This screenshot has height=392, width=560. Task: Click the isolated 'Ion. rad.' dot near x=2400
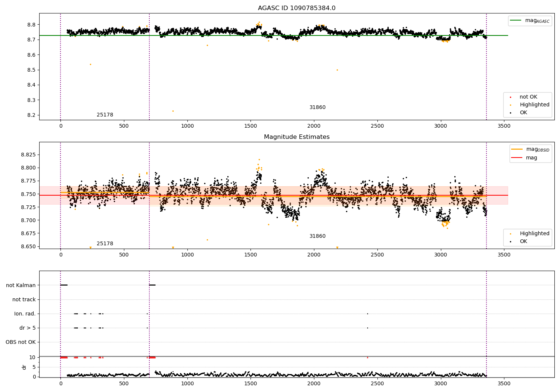[367, 314]
